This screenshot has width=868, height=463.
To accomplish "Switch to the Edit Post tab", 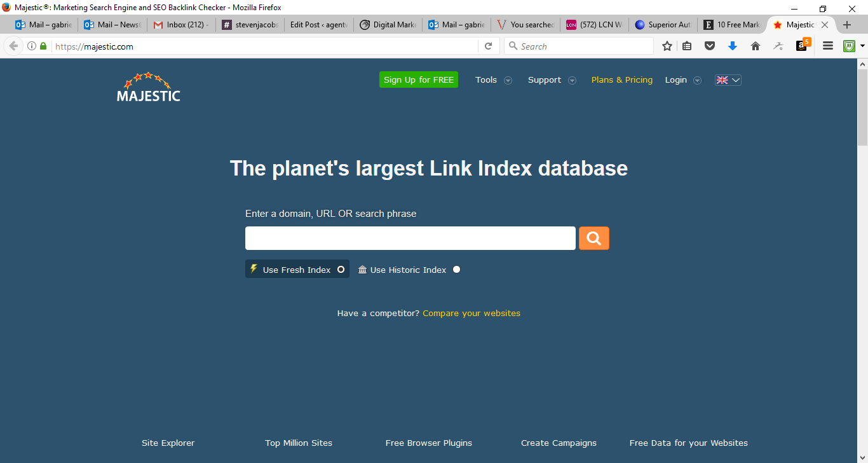I will 319,25.
